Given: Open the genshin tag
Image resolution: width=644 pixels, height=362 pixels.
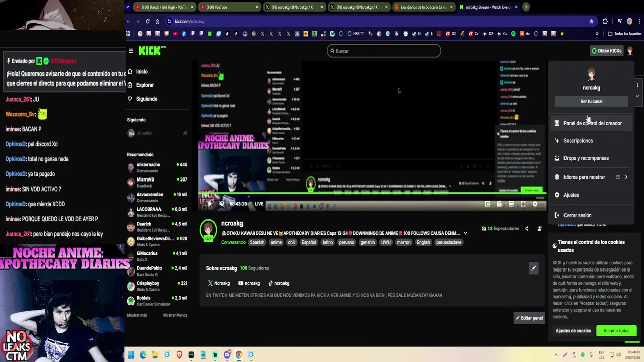Looking at the screenshot, I should [x=367, y=242].
